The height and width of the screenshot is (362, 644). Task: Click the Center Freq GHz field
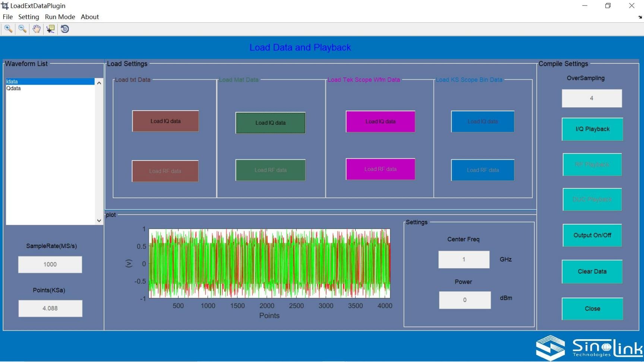coord(464,260)
